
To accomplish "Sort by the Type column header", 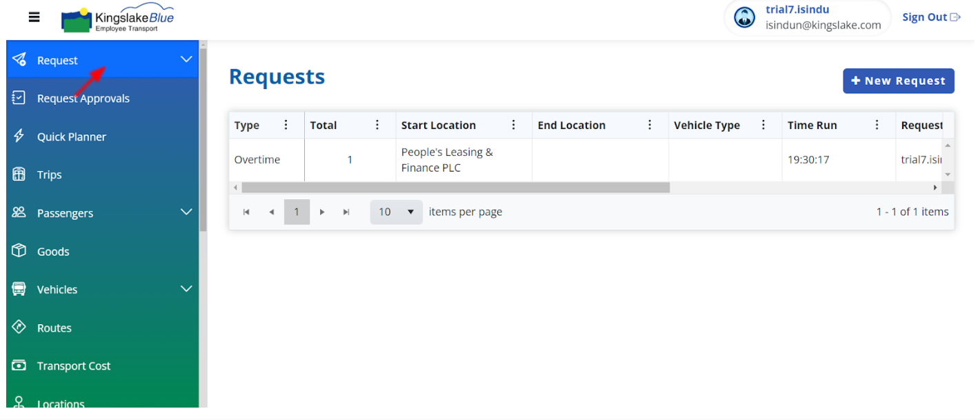I will [247, 125].
